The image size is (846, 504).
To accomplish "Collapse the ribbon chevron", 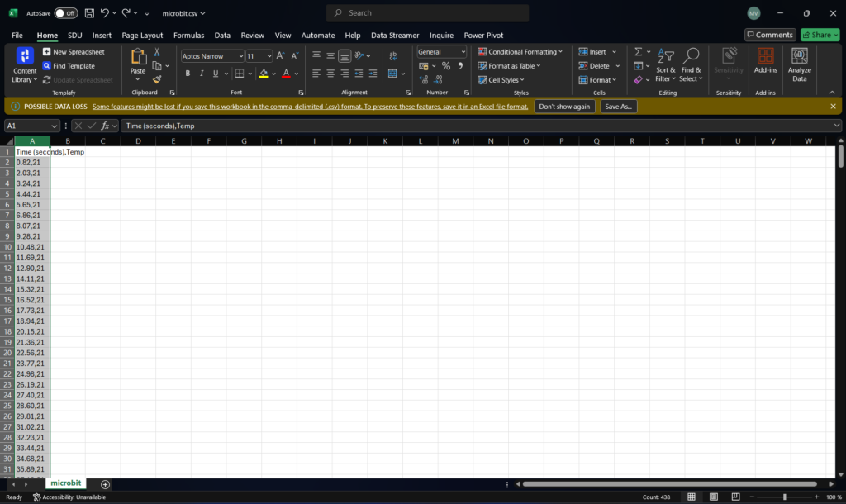I will click(832, 93).
